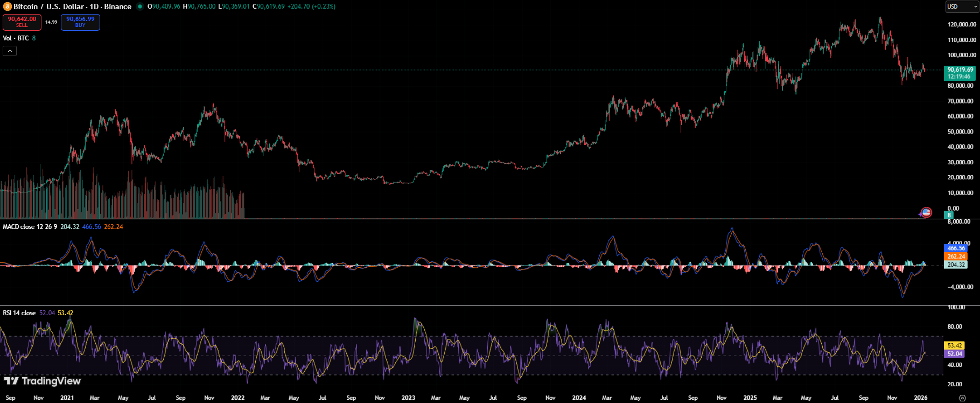Click the 50,000.00 price axis label
Viewport: 980px width, 403px height.
point(961,131)
